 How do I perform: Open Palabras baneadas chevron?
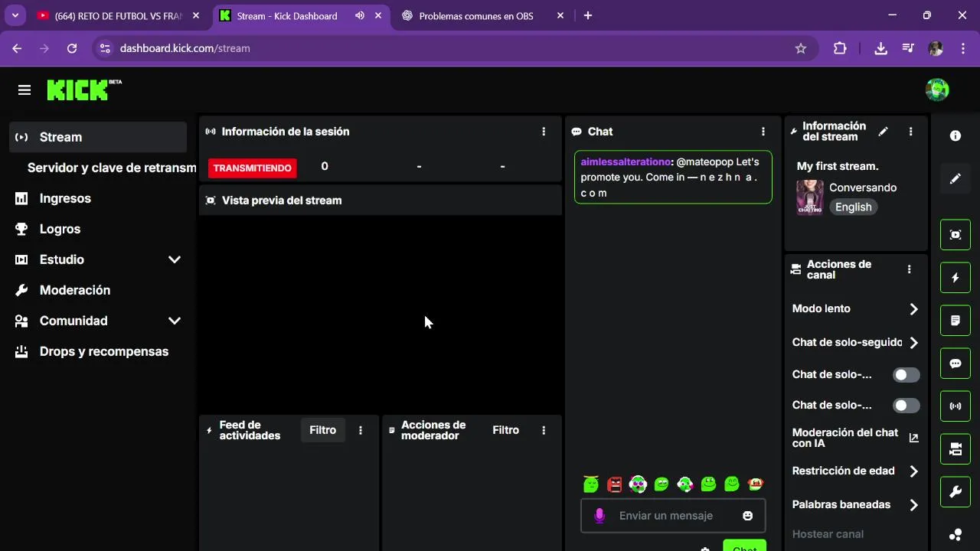[x=913, y=505]
